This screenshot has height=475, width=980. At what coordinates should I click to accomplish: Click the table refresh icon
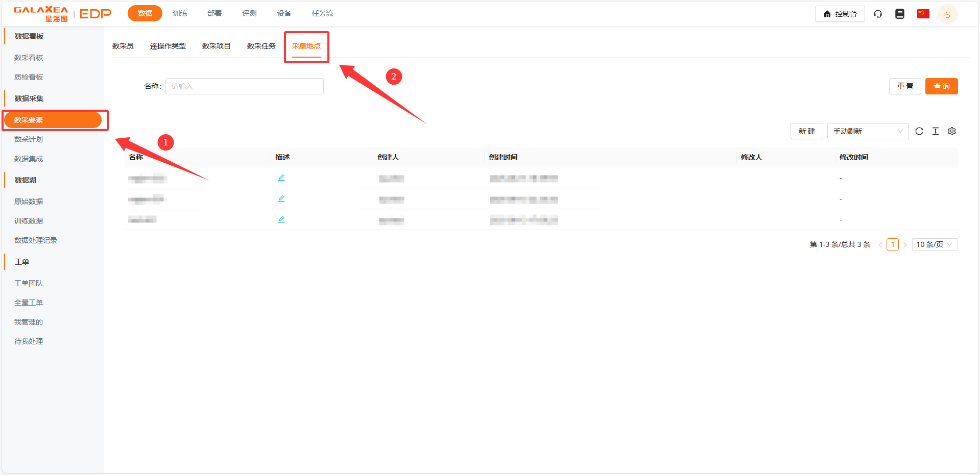pos(919,131)
